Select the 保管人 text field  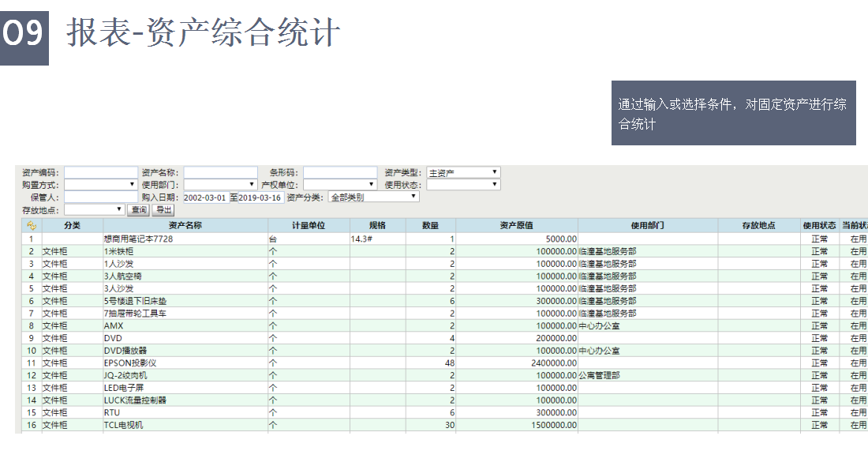point(100,197)
